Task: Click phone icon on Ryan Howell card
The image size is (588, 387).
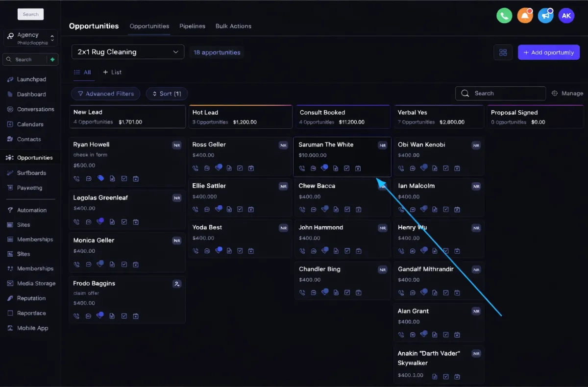Action: click(x=76, y=179)
